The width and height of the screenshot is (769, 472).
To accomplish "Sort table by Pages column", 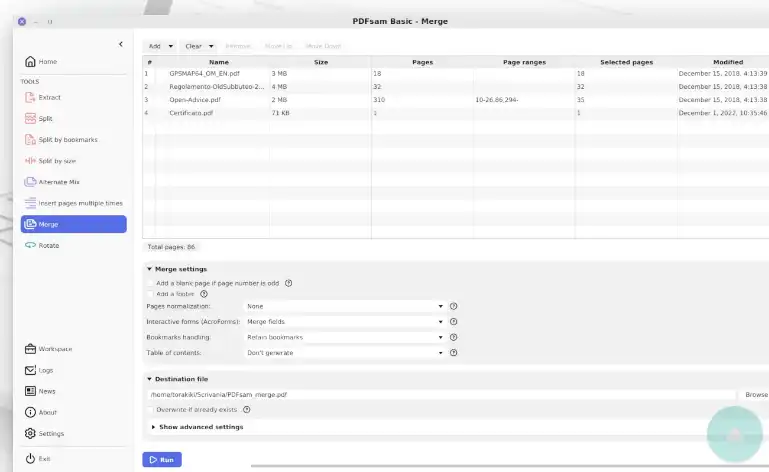I will [422, 62].
